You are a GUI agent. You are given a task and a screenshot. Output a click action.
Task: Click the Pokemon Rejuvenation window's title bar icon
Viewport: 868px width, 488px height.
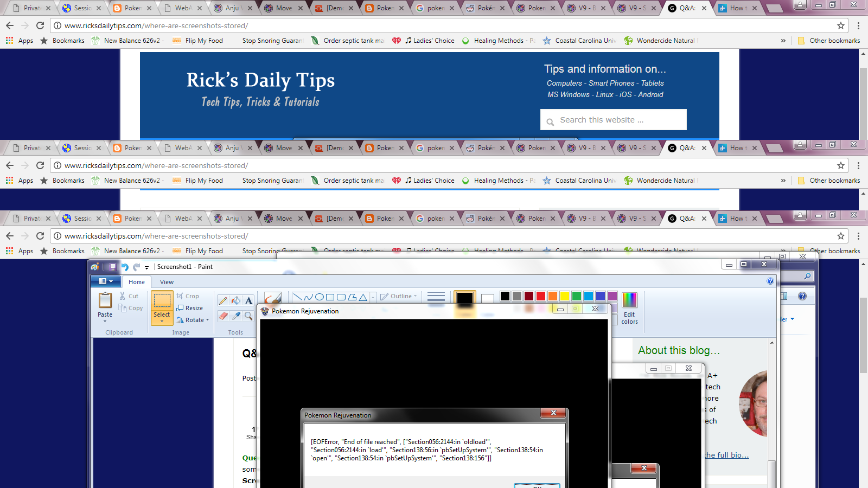coord(265,311)
